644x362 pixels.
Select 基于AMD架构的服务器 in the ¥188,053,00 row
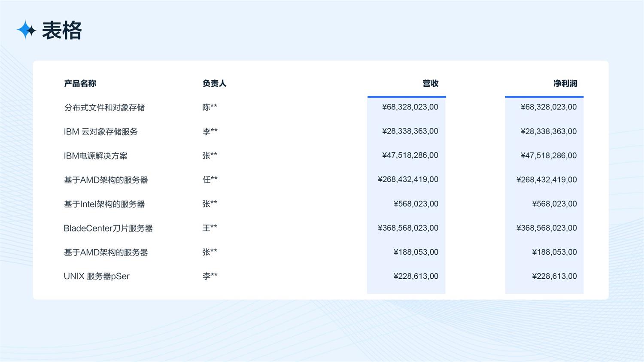point(106,252)
